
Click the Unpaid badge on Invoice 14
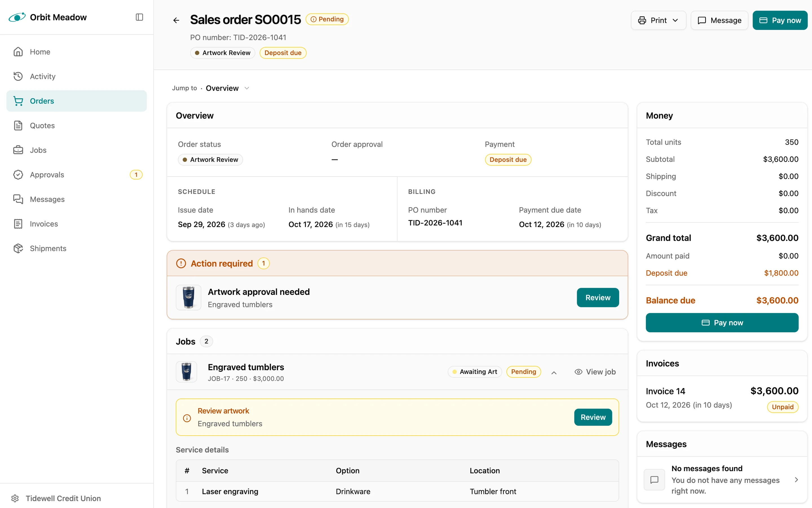click(782, 407)
